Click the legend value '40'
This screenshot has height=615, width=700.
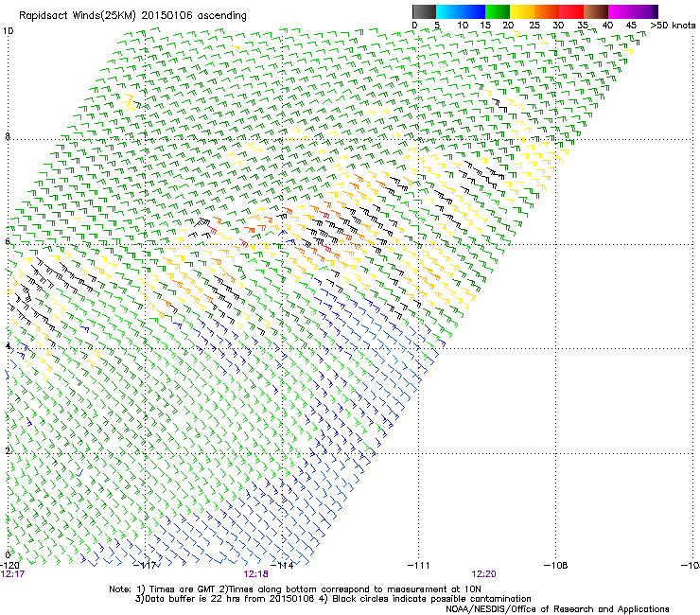(607, 26)
